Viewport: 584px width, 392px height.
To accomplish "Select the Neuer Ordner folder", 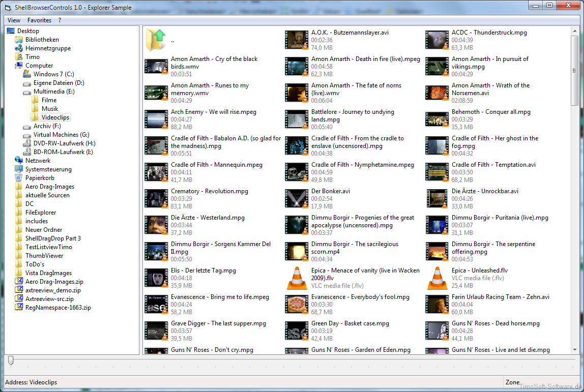I will pos(44,230).
